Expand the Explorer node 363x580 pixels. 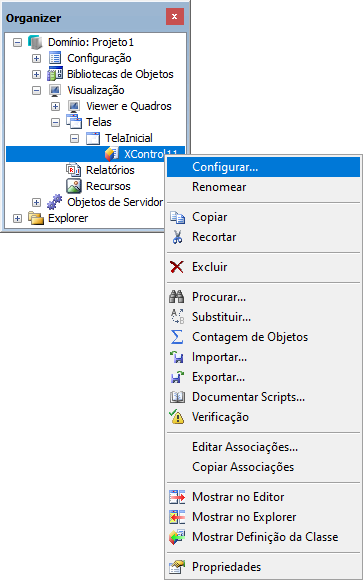(17, 218)
